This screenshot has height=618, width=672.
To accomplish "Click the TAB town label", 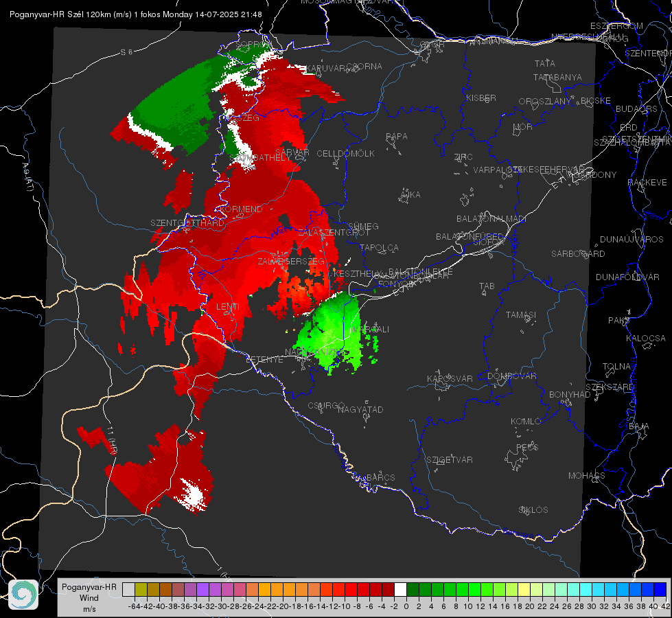I will click(x=487, y=286).
